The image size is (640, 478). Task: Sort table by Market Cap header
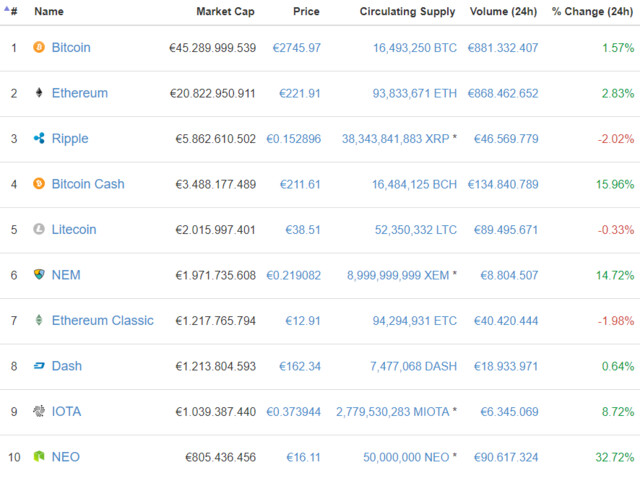[x=225, y=11]
